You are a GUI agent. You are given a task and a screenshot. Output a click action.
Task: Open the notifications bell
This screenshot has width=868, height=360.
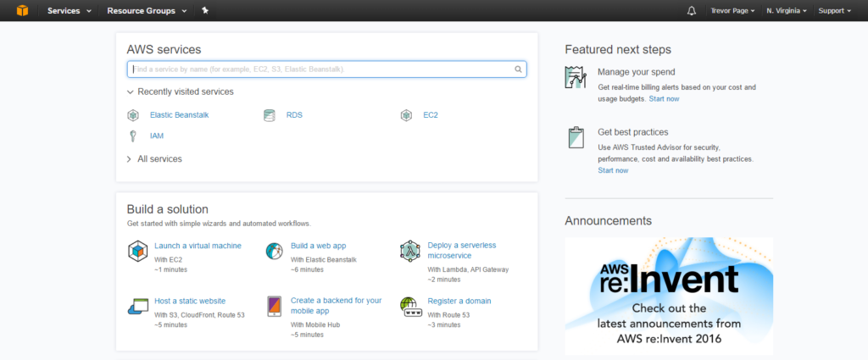pos(692,11)
